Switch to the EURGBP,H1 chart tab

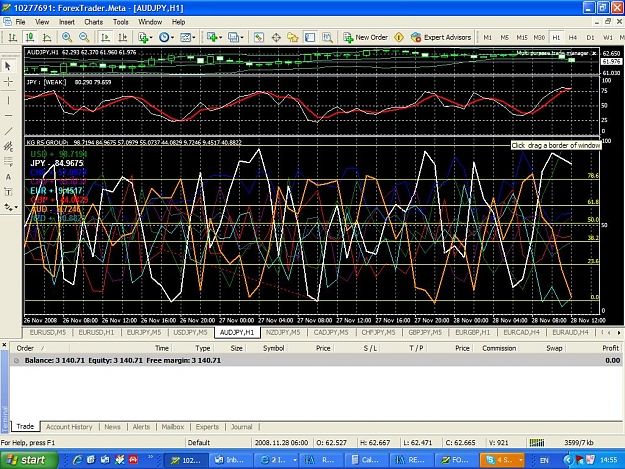click(x=472, y=332)
